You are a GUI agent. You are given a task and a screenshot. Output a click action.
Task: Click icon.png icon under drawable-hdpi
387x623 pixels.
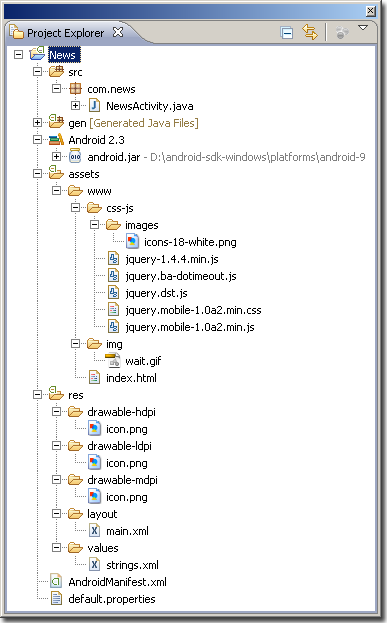94,429
